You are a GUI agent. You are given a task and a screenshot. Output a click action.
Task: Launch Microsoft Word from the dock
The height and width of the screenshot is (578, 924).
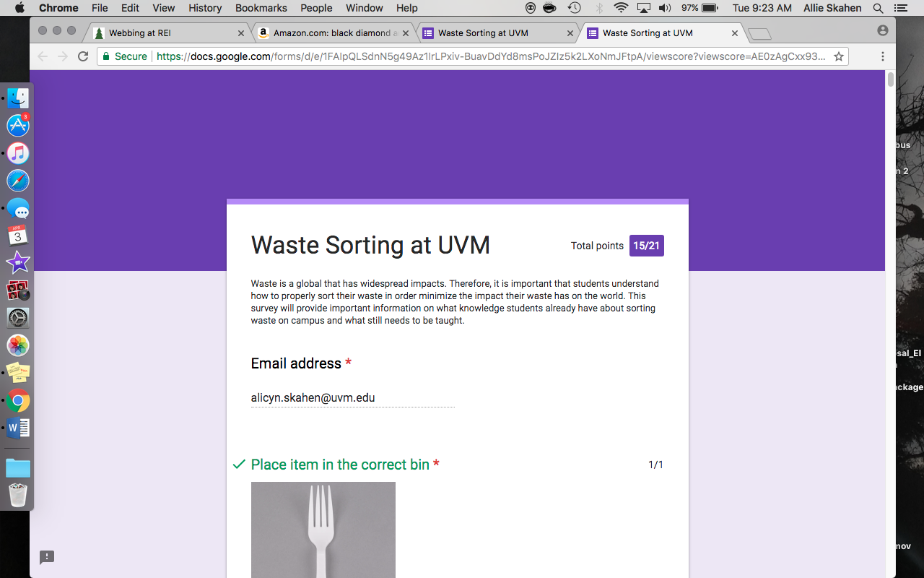tap(18, 428)
